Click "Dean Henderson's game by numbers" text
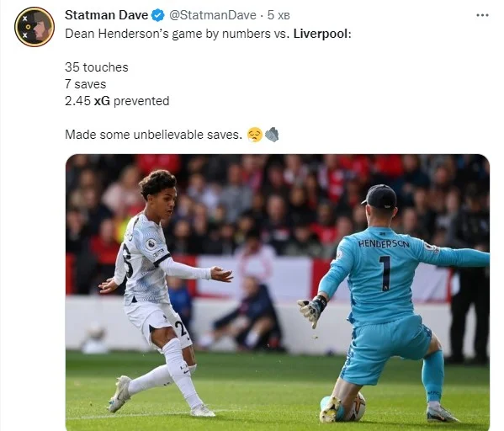This screenshot has width=504, height=431. click(167, 34)
